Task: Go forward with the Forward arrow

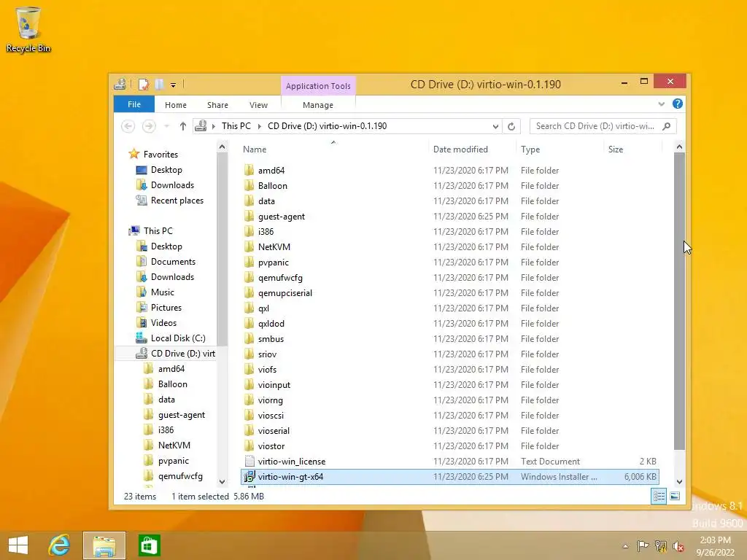Action: (149, 126)
